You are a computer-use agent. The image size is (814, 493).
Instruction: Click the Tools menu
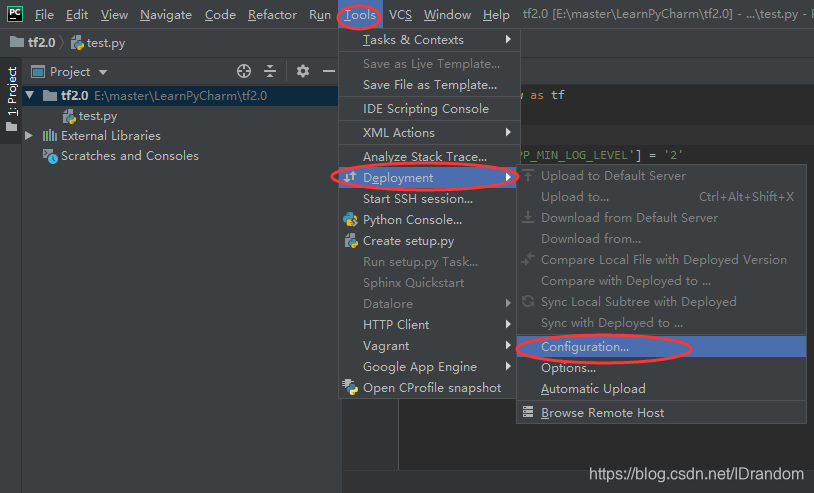point(360,15)
